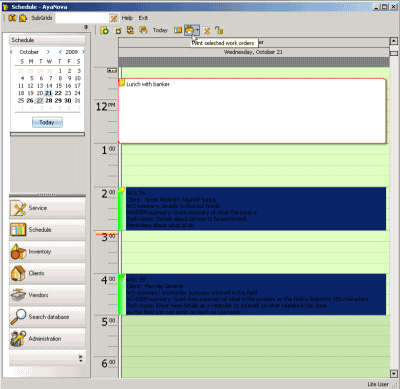Select October 28 in mini calendar
400x389 pixels.
point(49,100)
